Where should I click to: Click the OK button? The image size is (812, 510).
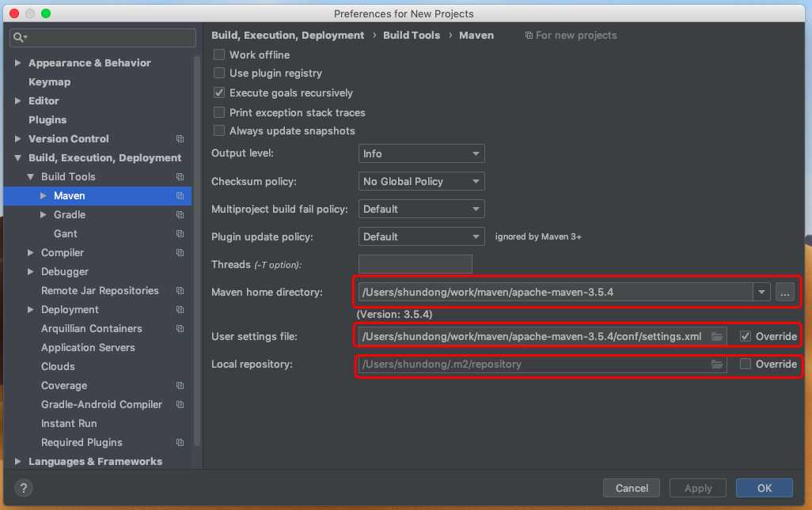[764, 488]
